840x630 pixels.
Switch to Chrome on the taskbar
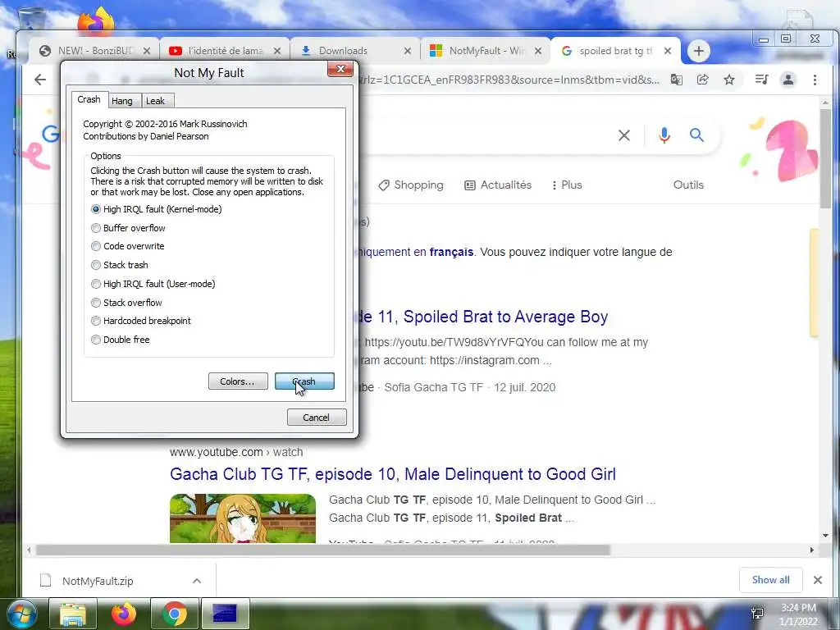[175, 614]
